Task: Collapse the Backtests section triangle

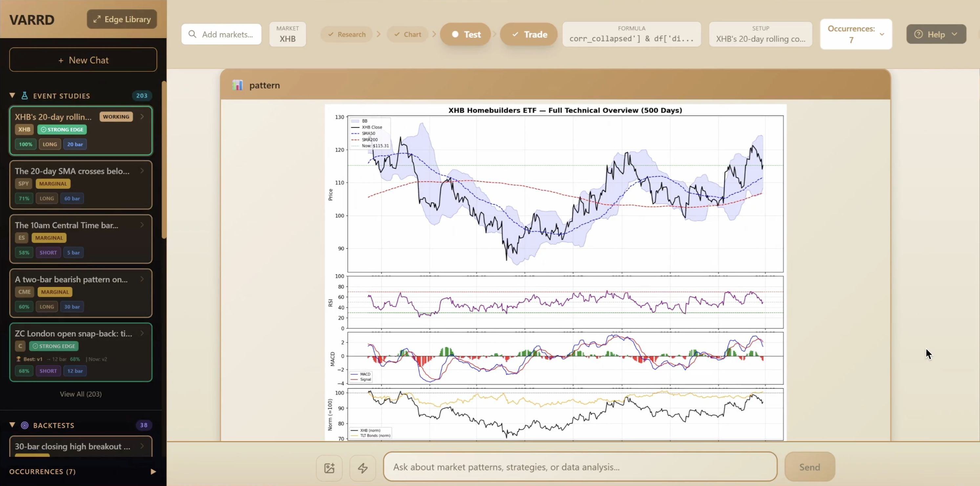Action: click(12, 425)
